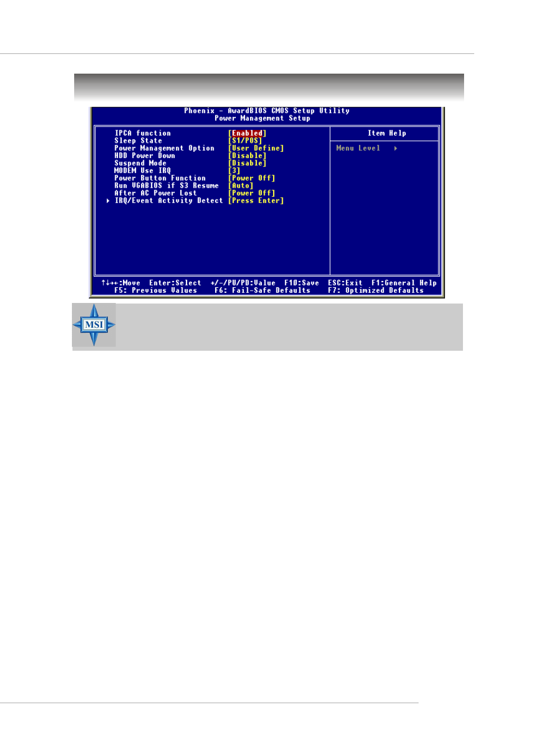The height and width of the screenshot is (756, 536).
Task: Click the MSI star logo icon
Action: tap(94, 325)
